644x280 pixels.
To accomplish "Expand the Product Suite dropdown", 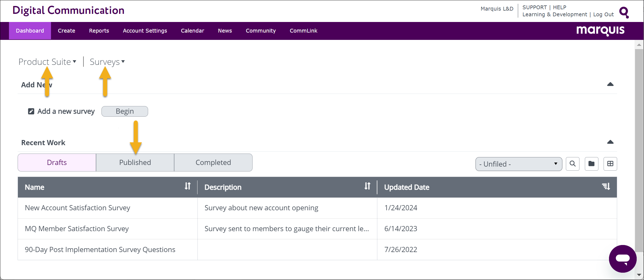I will coord(47,62).
